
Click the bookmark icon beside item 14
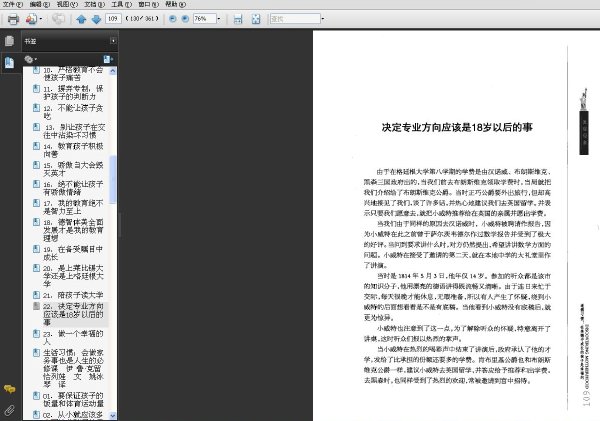(x=36, y=146)
